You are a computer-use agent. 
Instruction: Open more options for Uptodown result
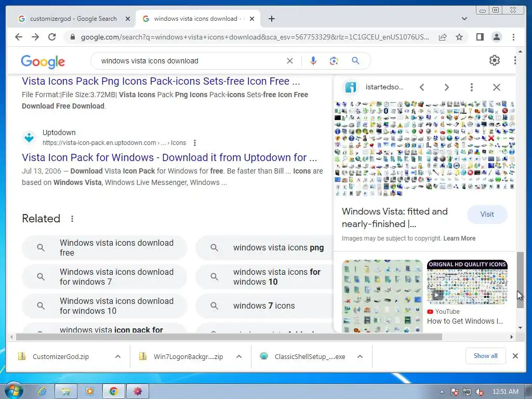pyautogui.click(x=195, y=143)
